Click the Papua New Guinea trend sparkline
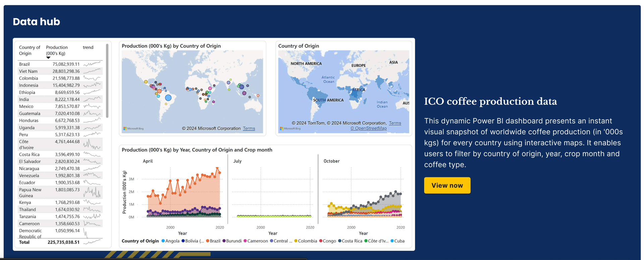The image size is (644, 260). pos(92,192)
